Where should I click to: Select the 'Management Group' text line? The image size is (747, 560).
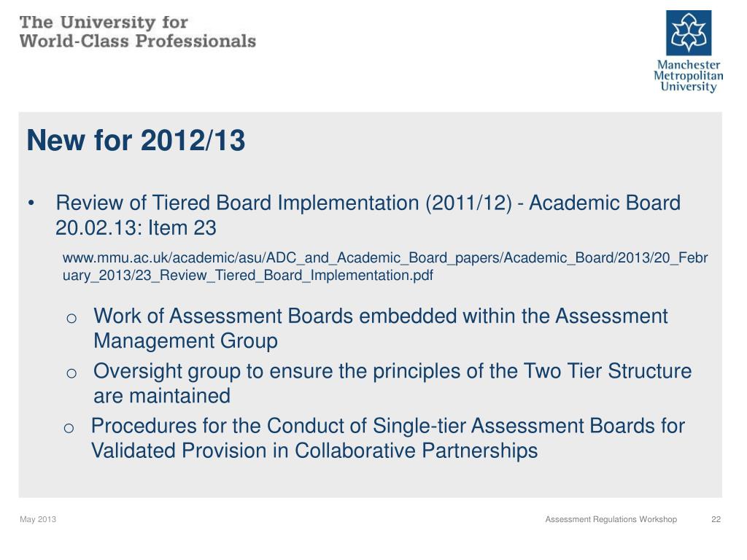point(186,341)
